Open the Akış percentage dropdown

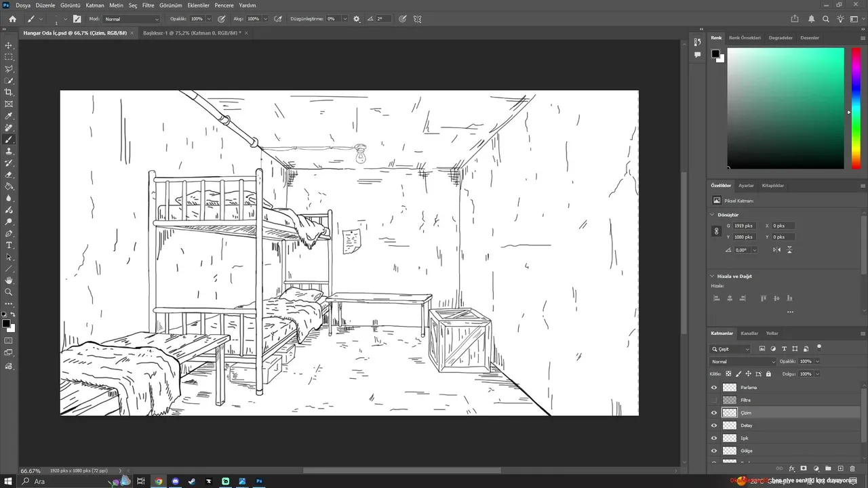pyautogui.click(x=264, y=19)
